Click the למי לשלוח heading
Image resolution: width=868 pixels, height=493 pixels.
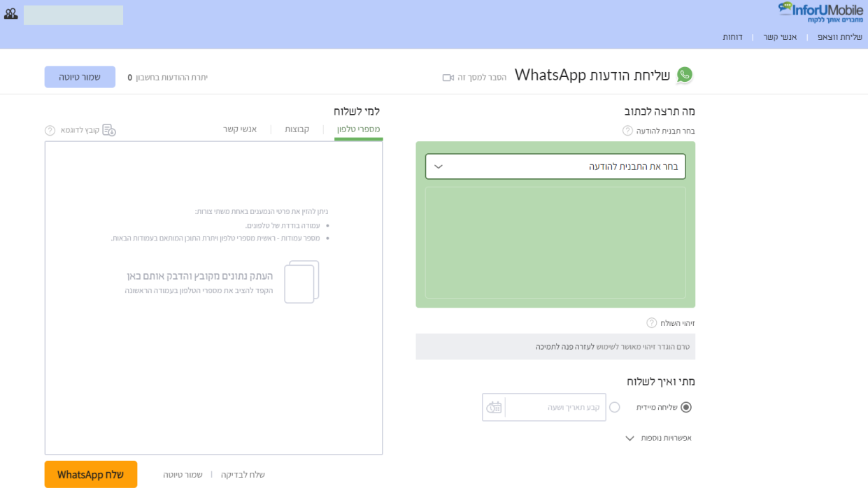click(357, 111)
